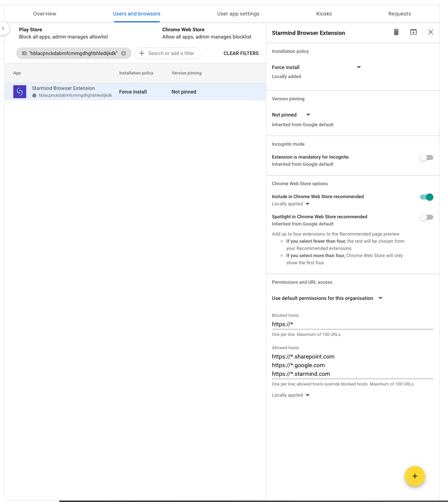Viewport: 448px width, 502px height.
Task: Open the Force install policy dropdown
Action: [x=317, y=67]
